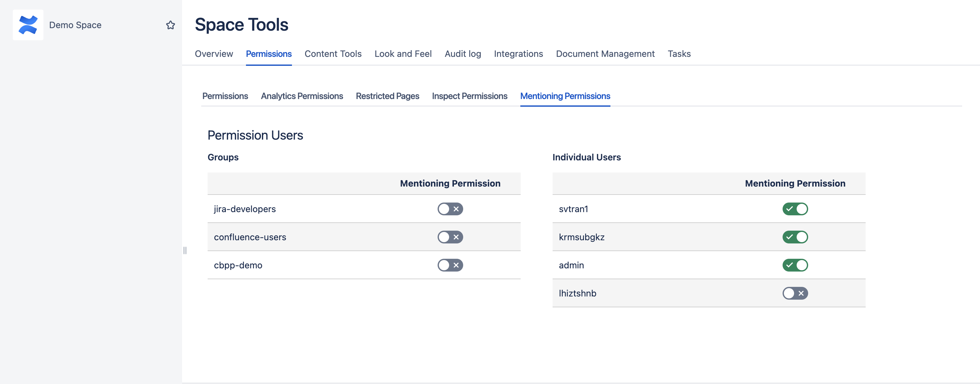Switch to Content Tools tab
The image size is (980, 384).
333,54
